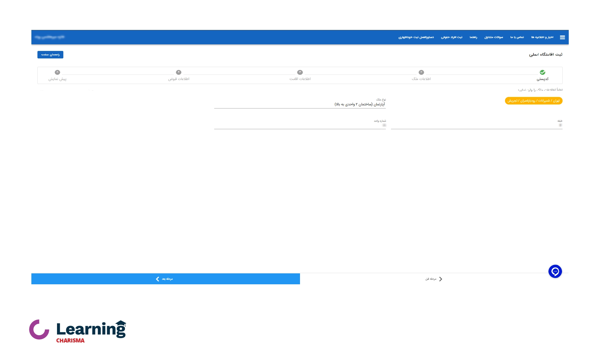Open the chat support bubble icon
The height and width of the screenshot is (364, 600).
pyautogui.click(x=555, y=271)
